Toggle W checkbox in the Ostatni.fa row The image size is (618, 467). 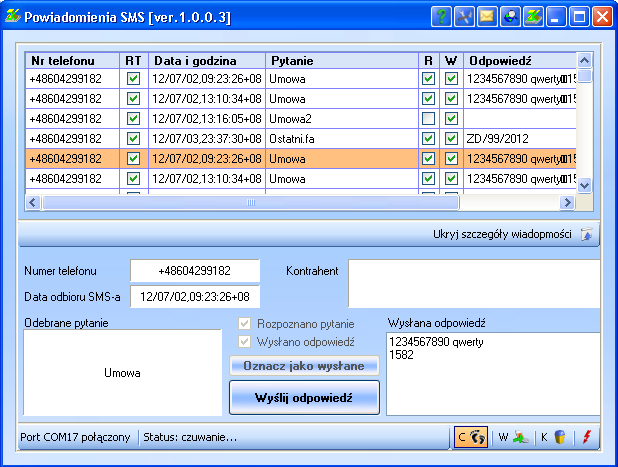451,138
